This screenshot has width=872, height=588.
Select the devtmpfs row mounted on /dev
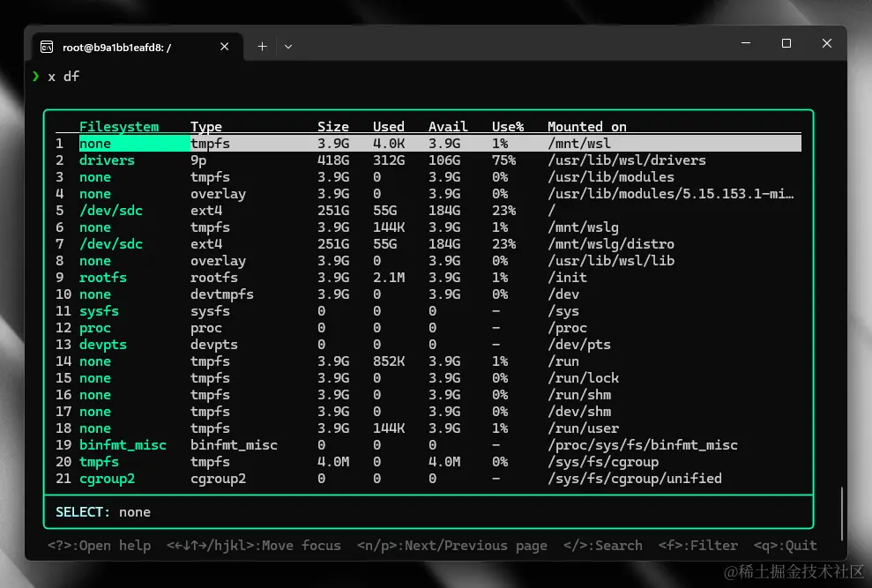pyautogui.click(x=429, y=294)
